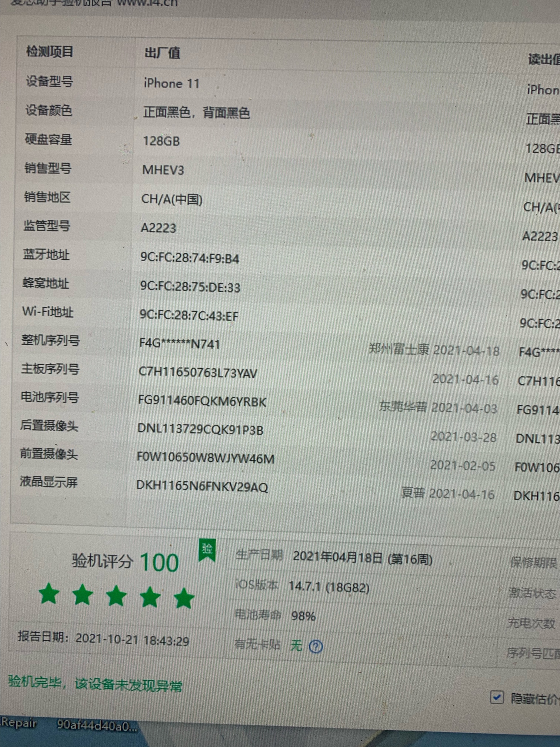Screen dimensions: 560x747
Task: Click the 检测项目 column header
Action: point(50,52)
